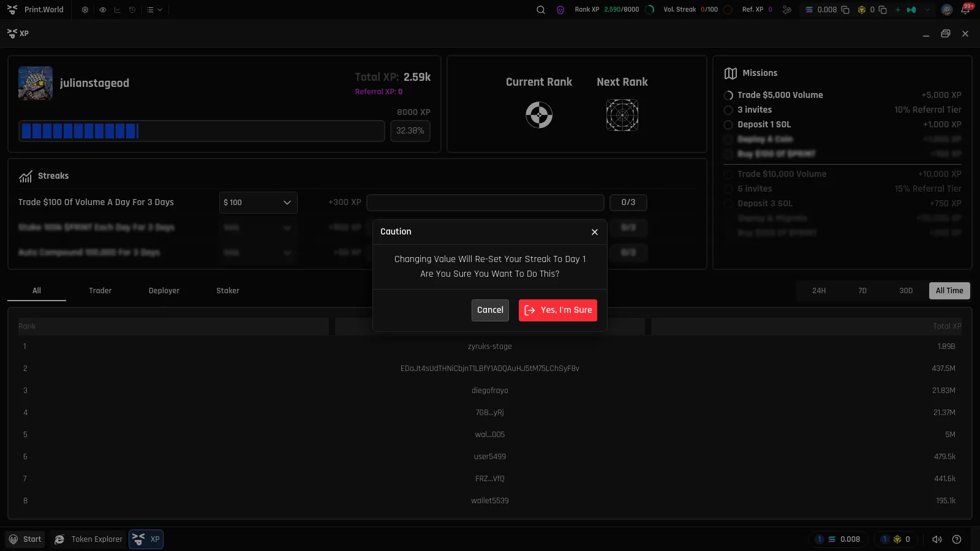Copy the 0.008 SOL wallet address

tap(845, 10)
